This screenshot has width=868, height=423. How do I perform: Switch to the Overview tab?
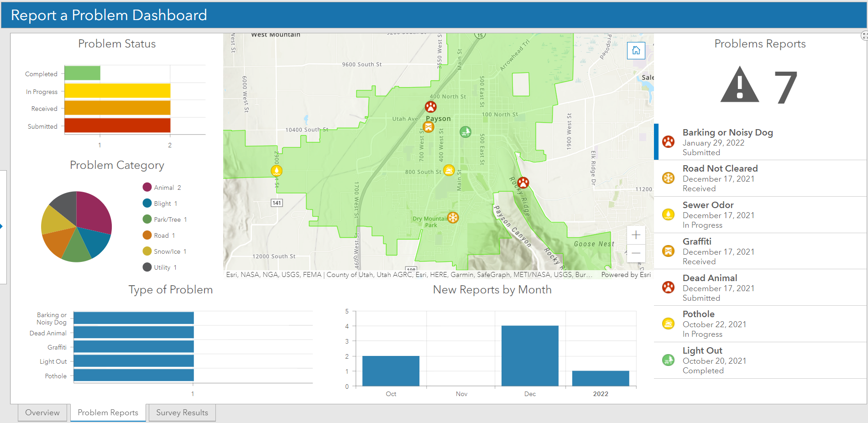click(42, 413)
